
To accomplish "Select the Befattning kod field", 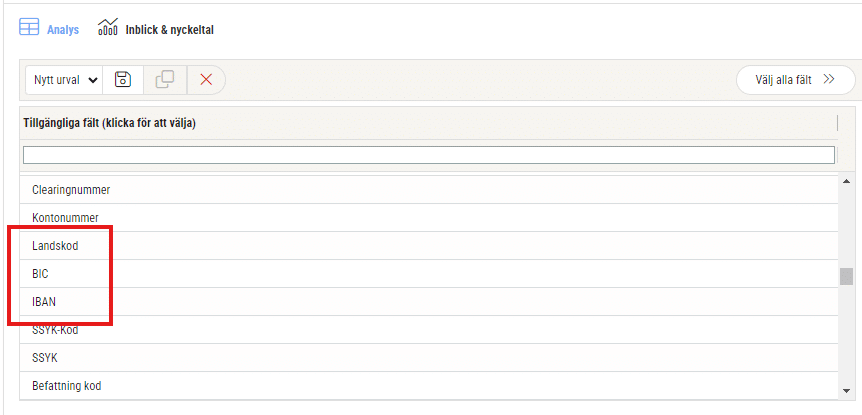I will point(429,386).
